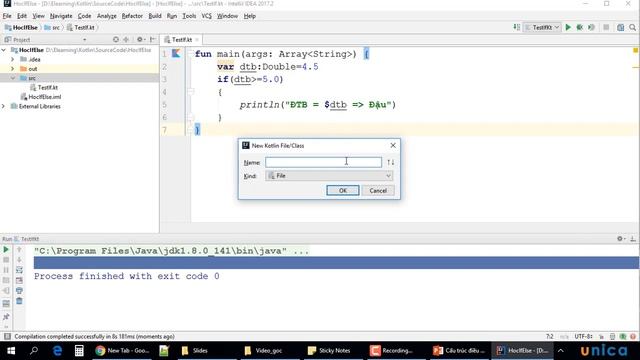Click the Make Project build icon

click(516, 27)
